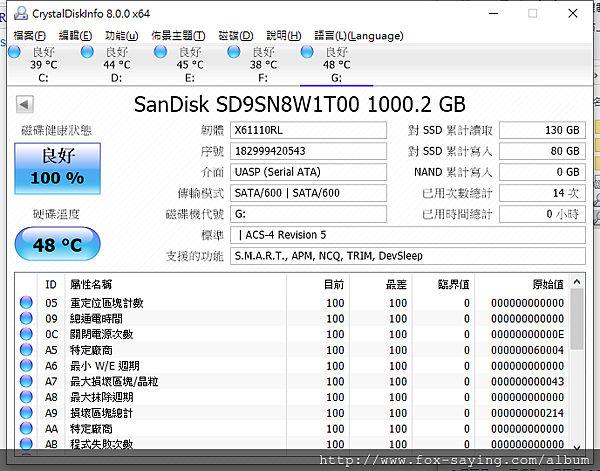Click the standard field ACS-4 Revision 5
This screenshot has height=471, width=600.
coord(408,235)
